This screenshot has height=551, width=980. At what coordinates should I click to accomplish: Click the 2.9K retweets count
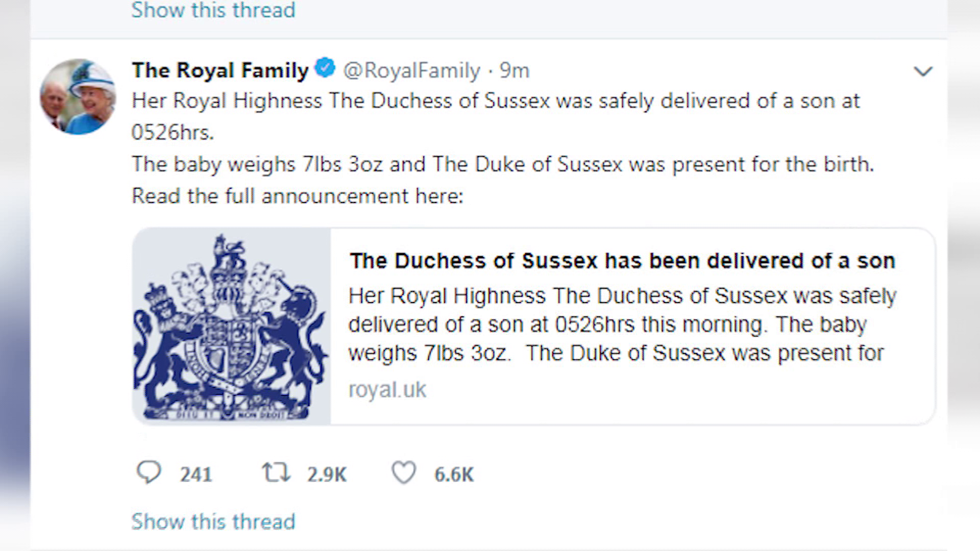[x=327, y=474]
